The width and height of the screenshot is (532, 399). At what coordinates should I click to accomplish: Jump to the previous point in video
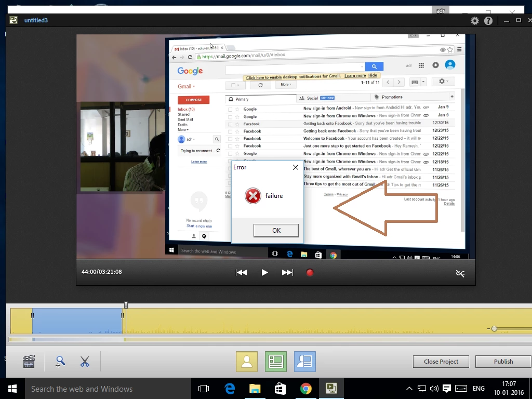tap(241, 272)
